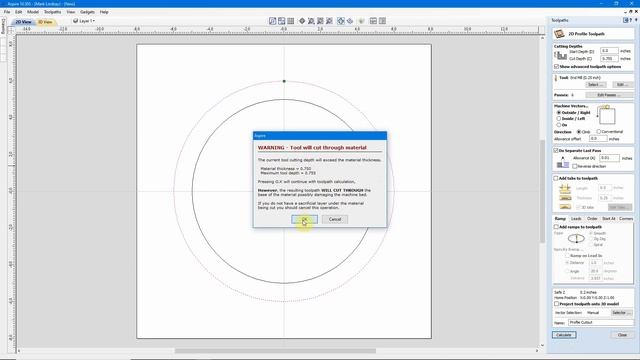Select Inside / Left machine vectors option
The image size is (640, 360).
[x=559, y=118]
